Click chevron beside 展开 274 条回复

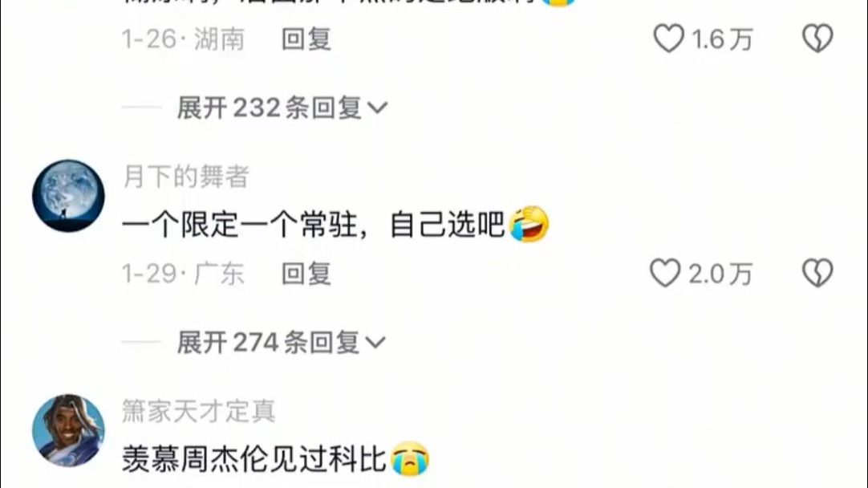pos(375,343)
